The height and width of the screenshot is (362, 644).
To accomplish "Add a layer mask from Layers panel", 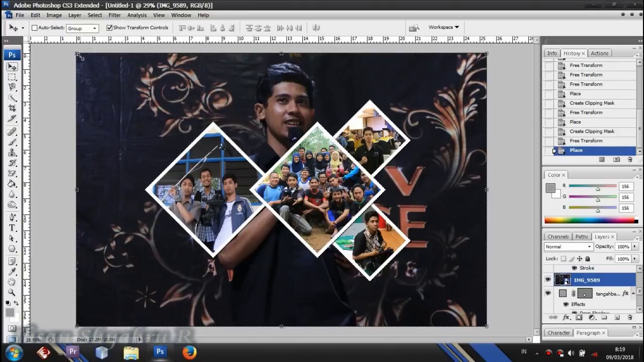I will pyautogui.click(x=579, y=317).
